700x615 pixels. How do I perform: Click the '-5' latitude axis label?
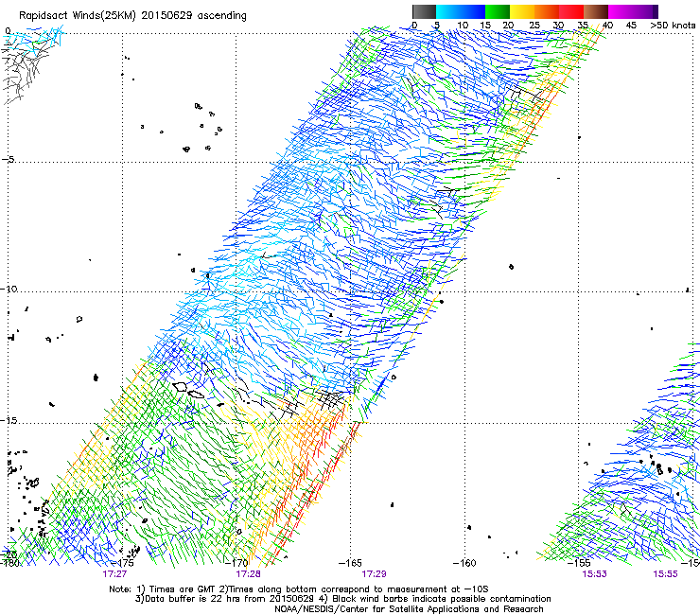click(8, 160)
